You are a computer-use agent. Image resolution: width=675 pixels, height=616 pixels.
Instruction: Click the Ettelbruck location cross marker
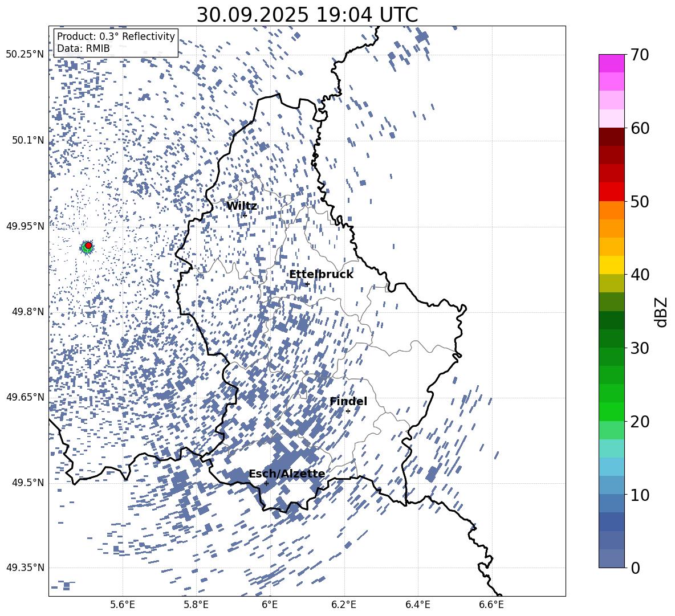pos(307,284)
